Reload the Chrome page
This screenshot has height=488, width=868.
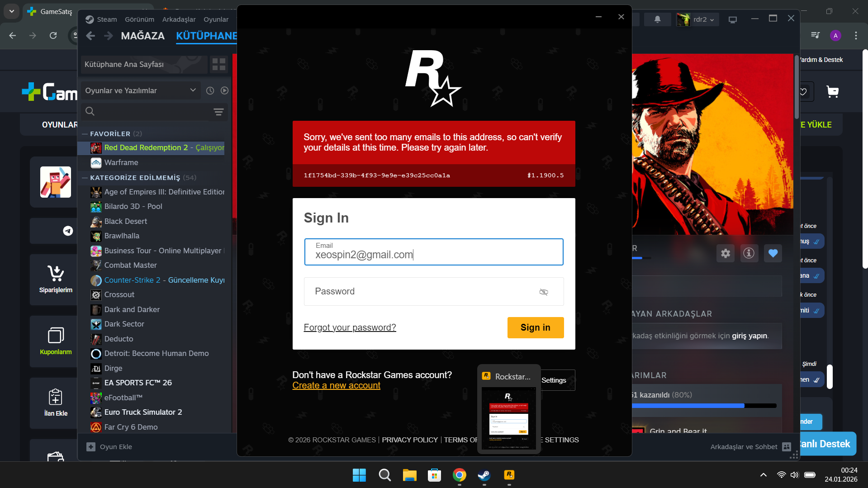point(53,35)
